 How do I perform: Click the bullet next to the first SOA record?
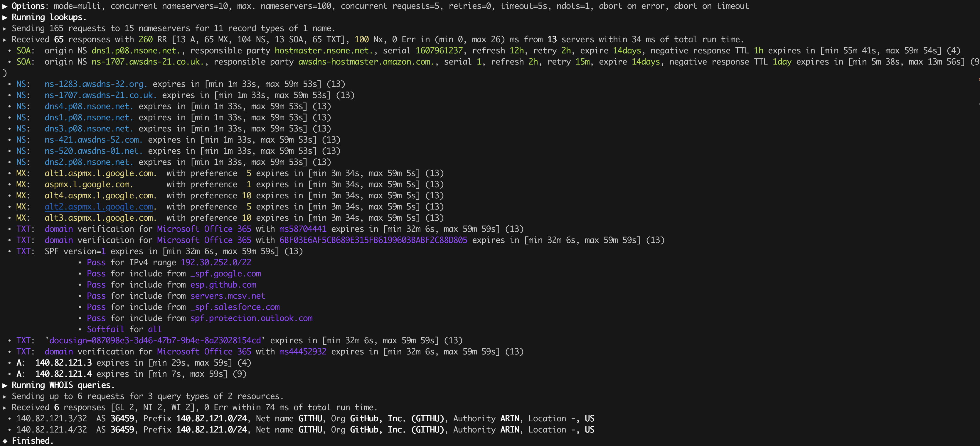(x=10, y=50)
